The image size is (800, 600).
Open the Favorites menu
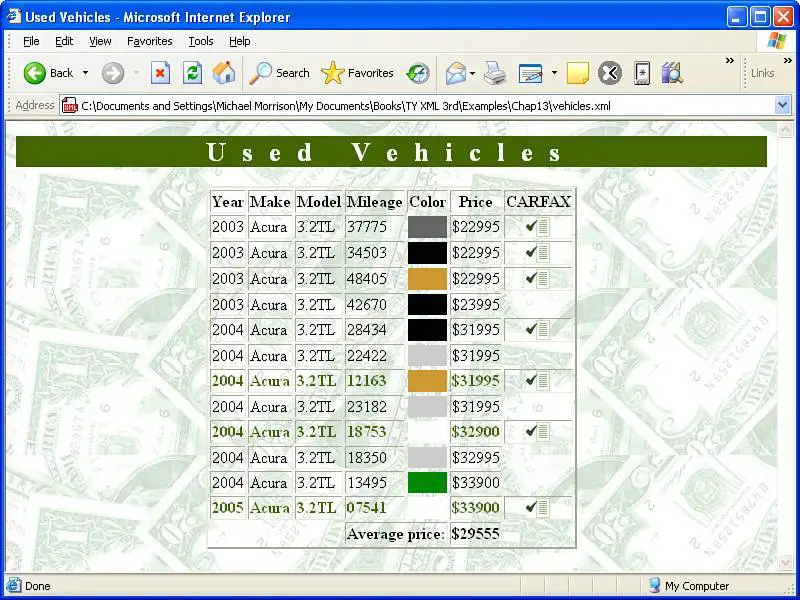click(x=149, y=41)
